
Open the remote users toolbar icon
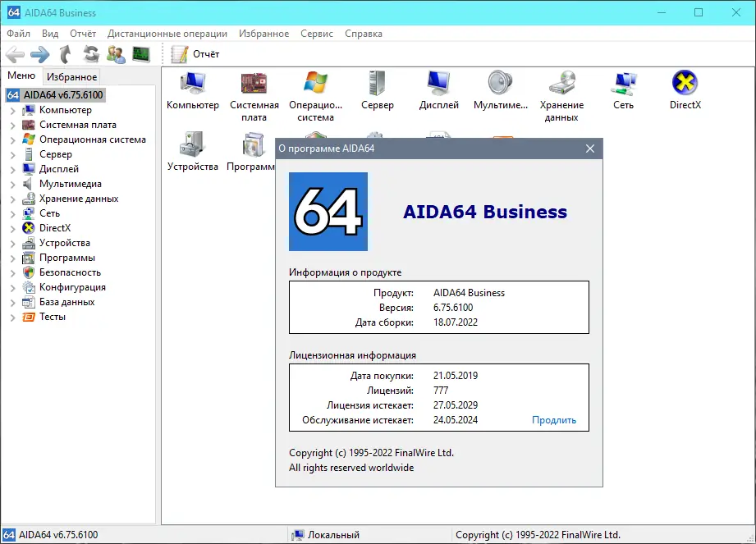click(x=116, y=54)
